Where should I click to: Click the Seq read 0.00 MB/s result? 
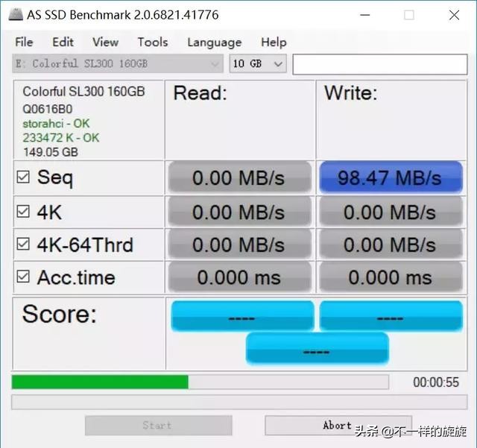(240, 177)
